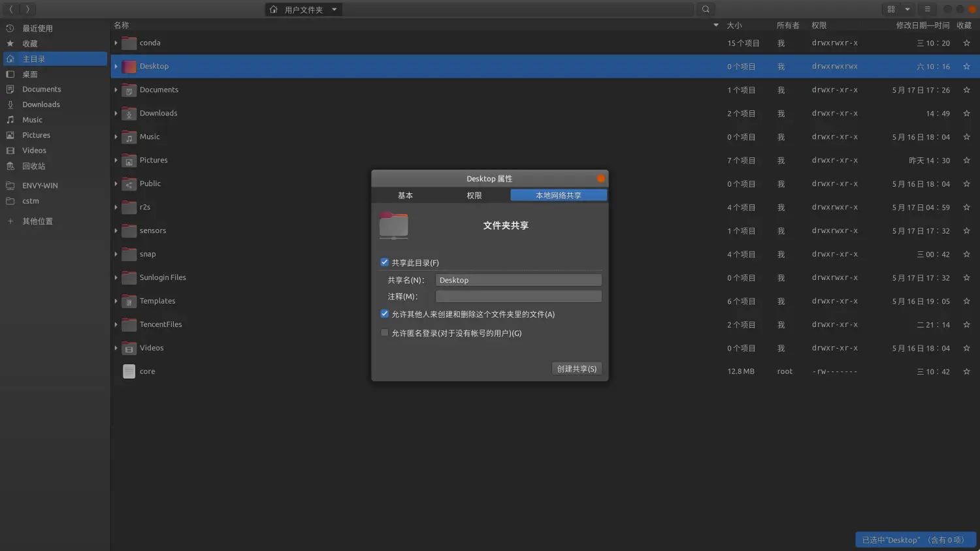This screenshot has height=551, width=980.
Task: Open Recent (最近使用) in the sidebar
Action: pyautogui.click(x=37, y=28)
